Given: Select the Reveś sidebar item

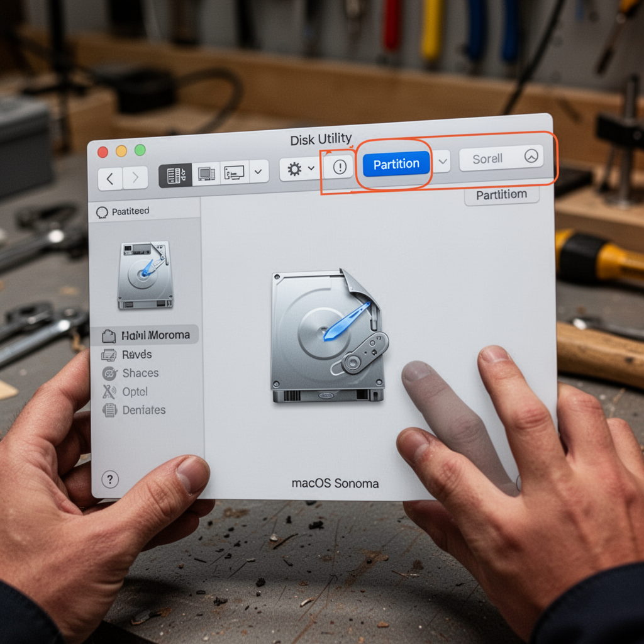Looking at the screenshot, I should (136, 355).
